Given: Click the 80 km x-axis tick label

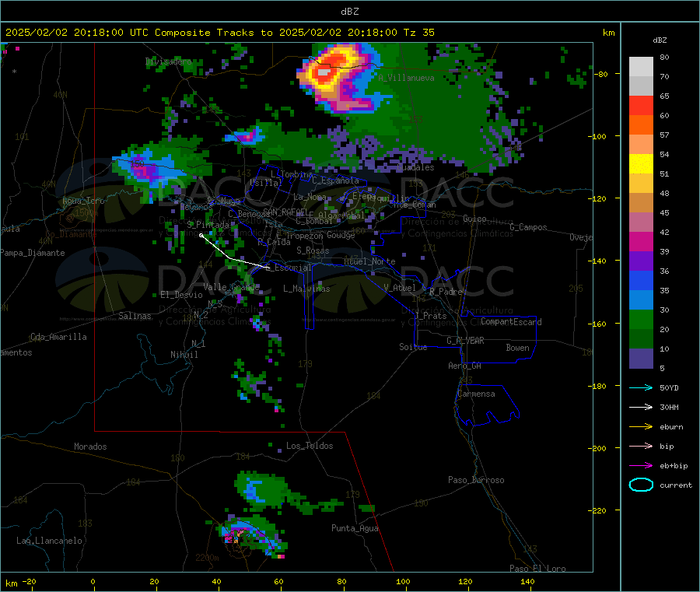Looking at the screenshot, I should click(341, 582).
